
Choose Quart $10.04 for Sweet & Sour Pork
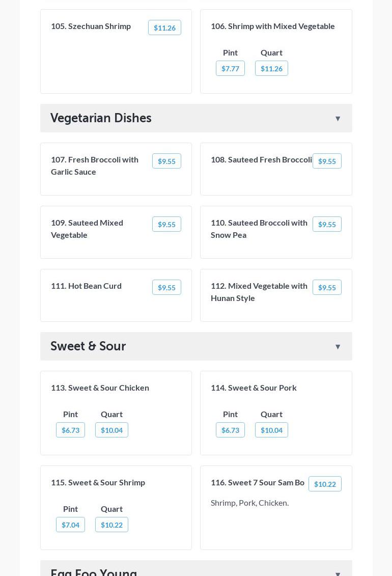(271, 430)
